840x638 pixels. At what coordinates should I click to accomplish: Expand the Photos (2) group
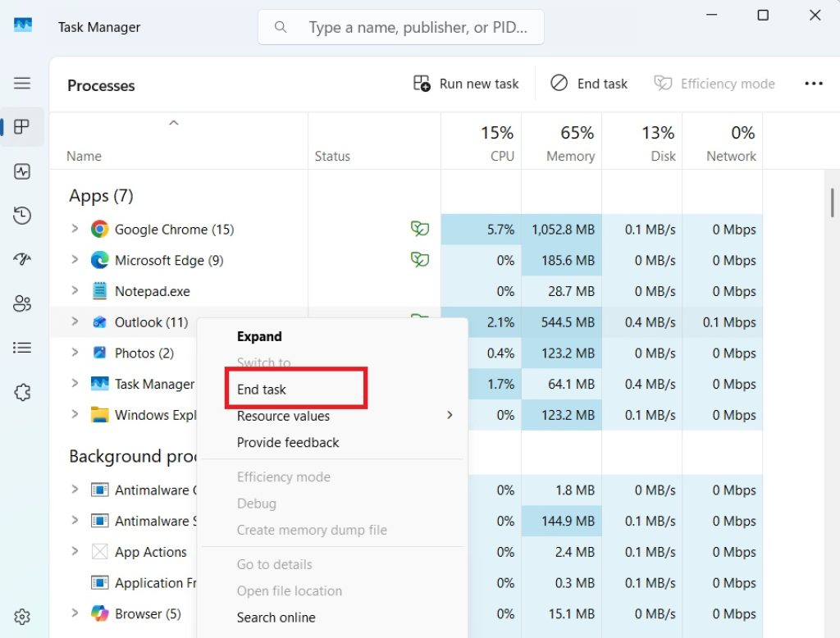click(75, 353)
